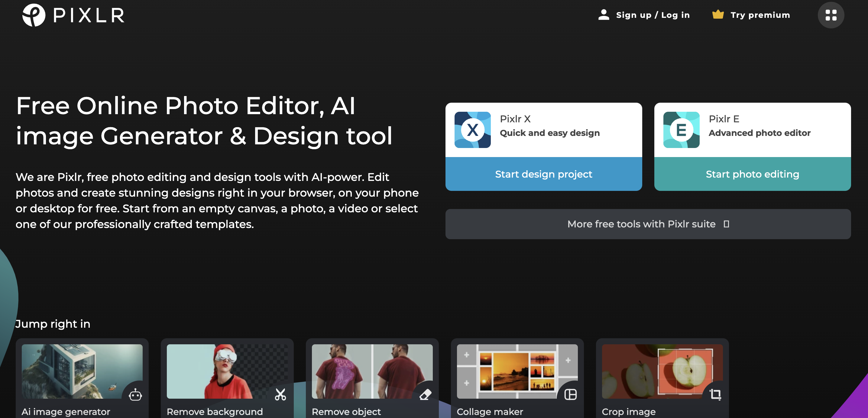Click the robot icon on Ai generator card
868x418 pixels.
coord(135,394)
